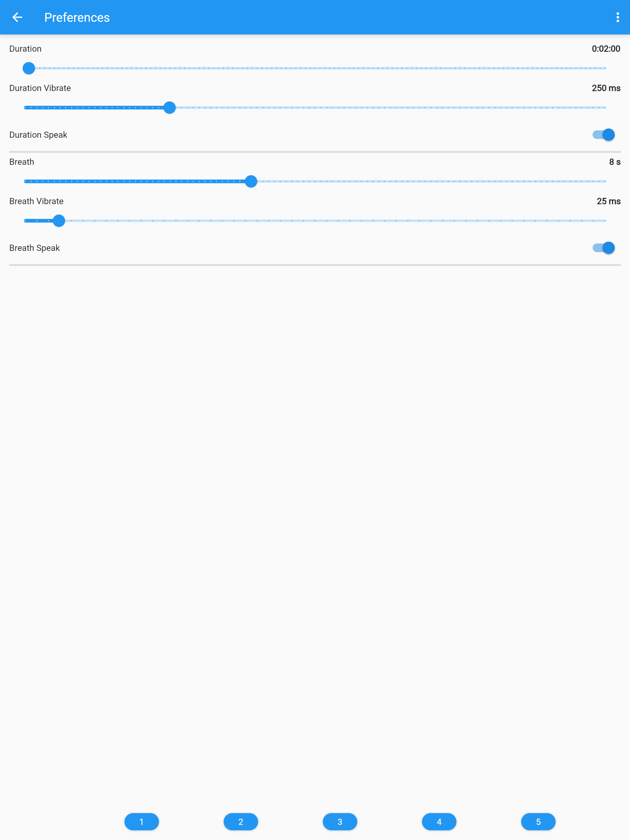Screen dimensions: 630x840
Task: Click the Breath value 8 s
Action: (x=614, y=162)
